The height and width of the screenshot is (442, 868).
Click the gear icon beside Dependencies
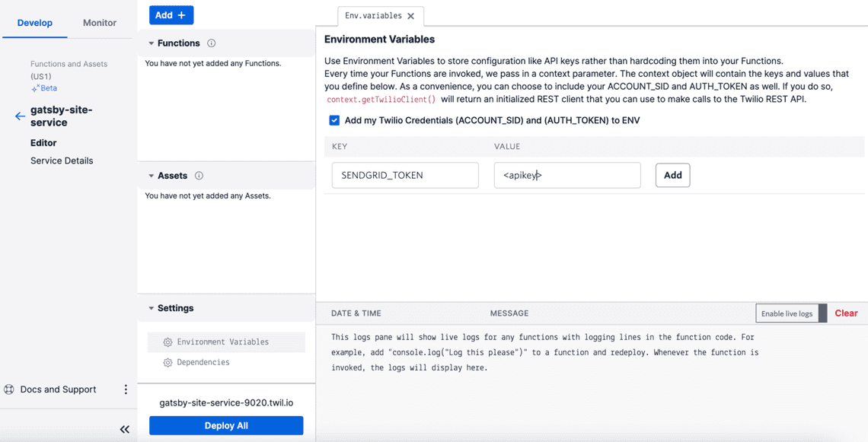(x=168, y=363)
